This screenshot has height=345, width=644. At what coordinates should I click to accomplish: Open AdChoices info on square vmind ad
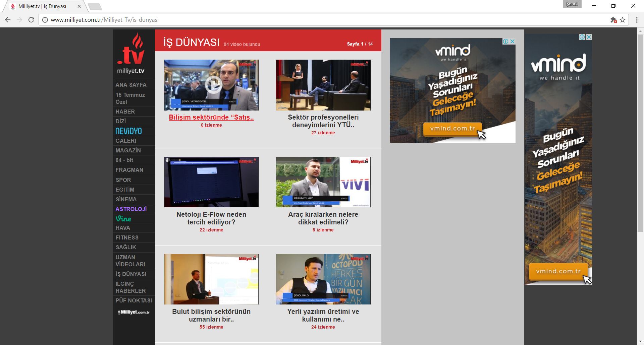point(506,41)
